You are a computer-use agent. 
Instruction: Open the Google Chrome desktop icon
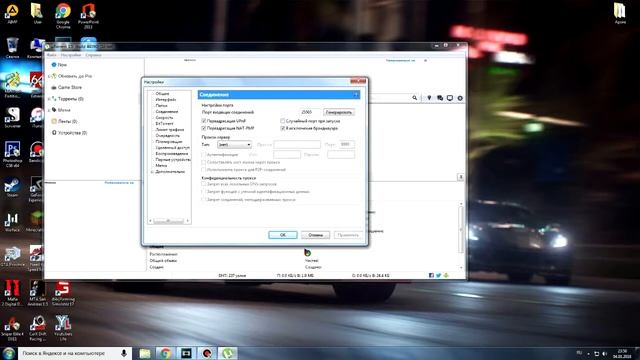tap(63, 15)
